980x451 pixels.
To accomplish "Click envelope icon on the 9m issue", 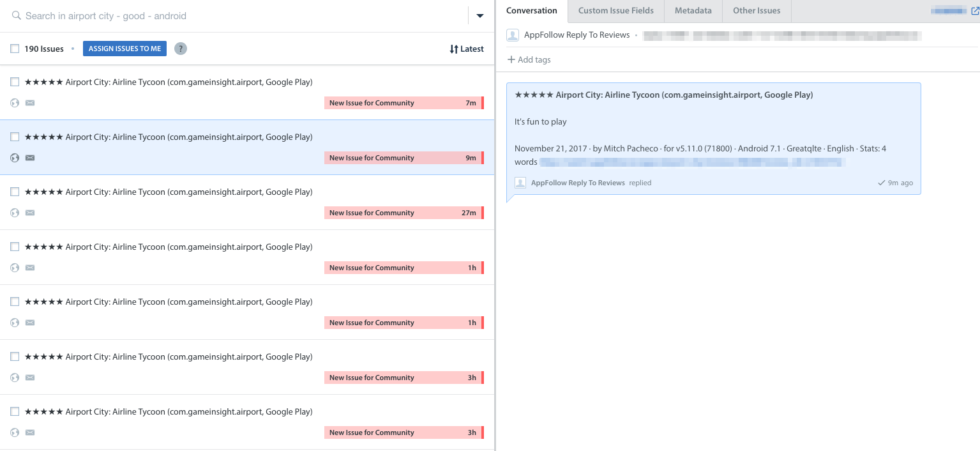I will tap(30, 158).
